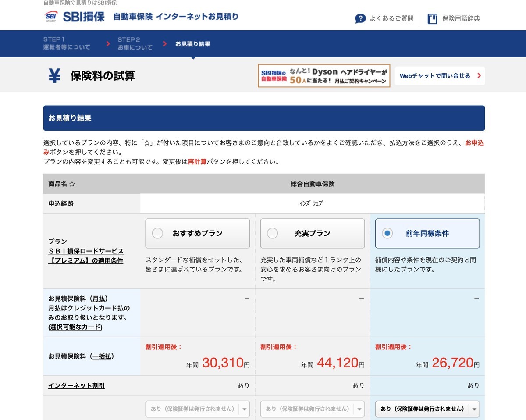The height and width of the screenshot is (420, 526).
Task: Select the 前年同様条件 radio button
Action: [387, 233]
